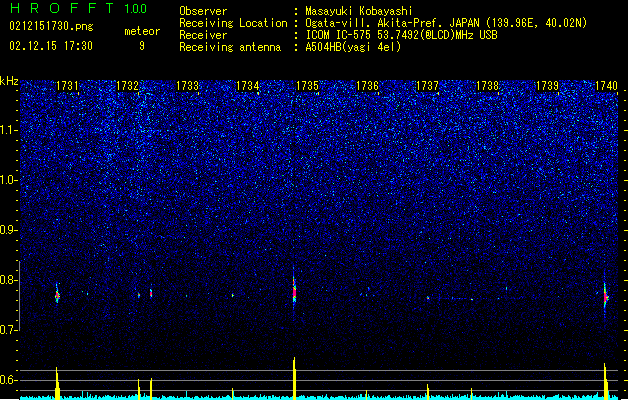Select observer name Masayuki Kobayashi
Image resolution: width=629 pixels, height=400 pixels.
point(359,11)
